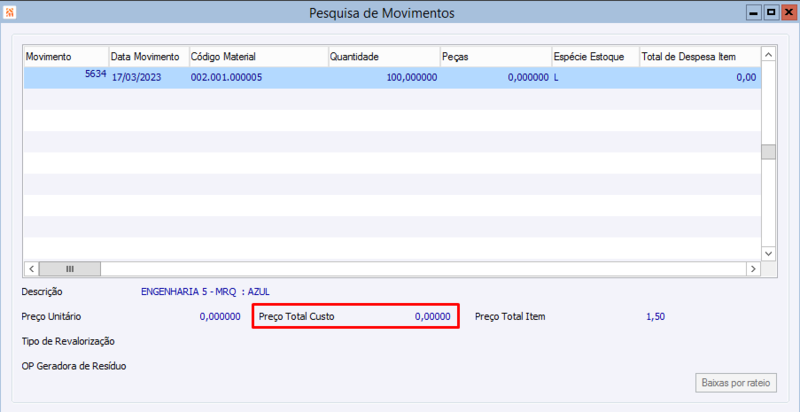The image size is (800, 412).
Task: Click the Peças column header
Action: coord(495,57)
